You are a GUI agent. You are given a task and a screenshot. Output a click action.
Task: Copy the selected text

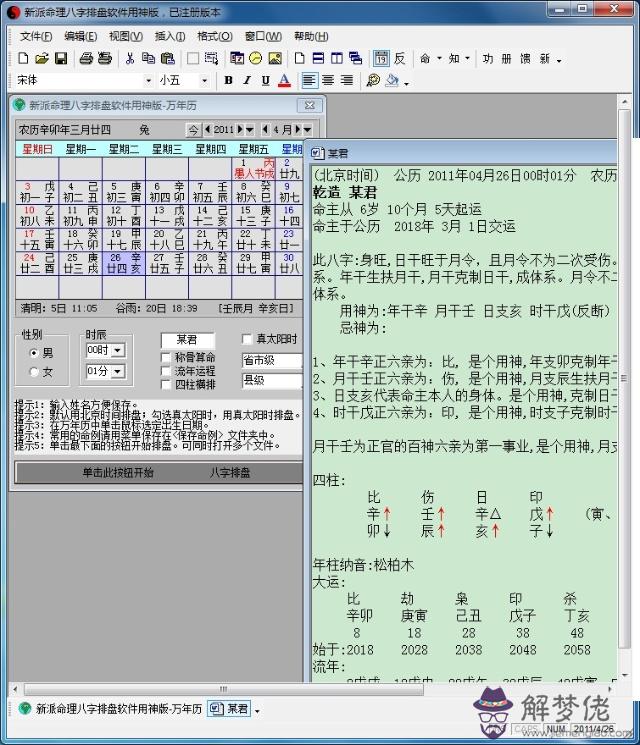click(x=148, y=58)
